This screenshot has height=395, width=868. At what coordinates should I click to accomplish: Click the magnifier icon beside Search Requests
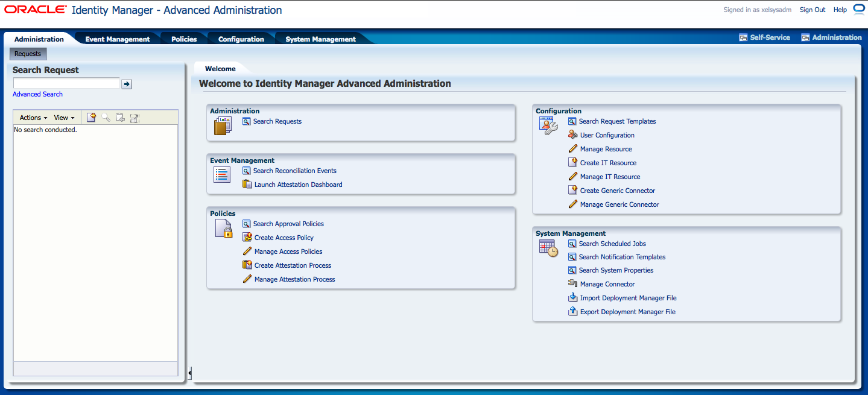[x=246, y=121]
